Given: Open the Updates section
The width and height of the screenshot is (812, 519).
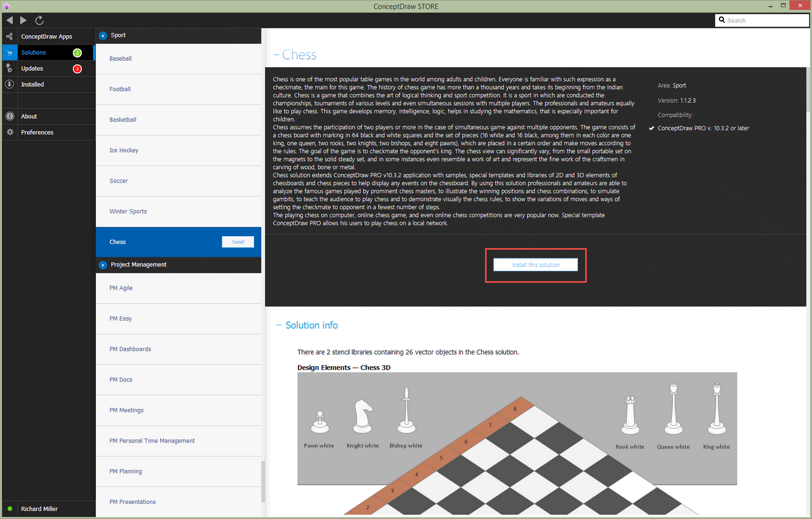Looking at the screenshot, I should 32,68.
